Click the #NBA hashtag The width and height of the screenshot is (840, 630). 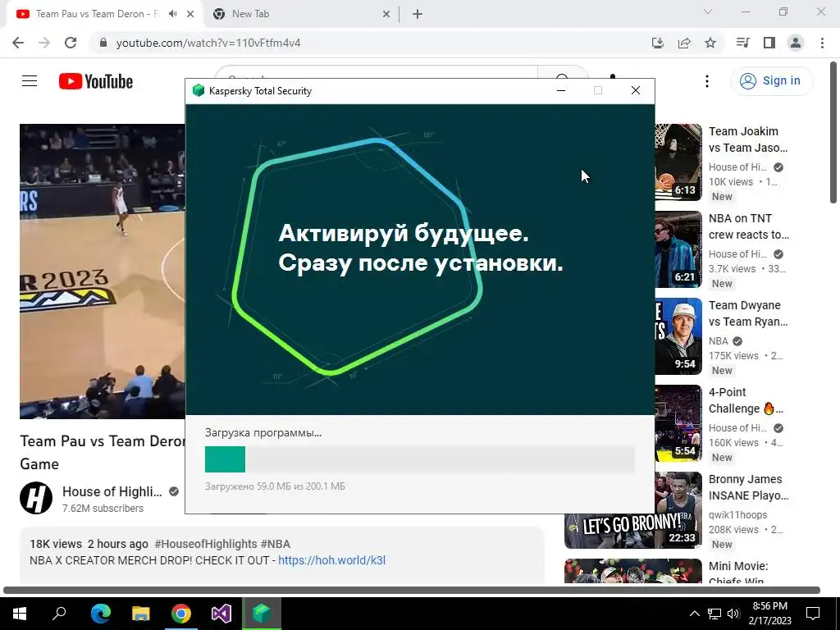(276, 544)
